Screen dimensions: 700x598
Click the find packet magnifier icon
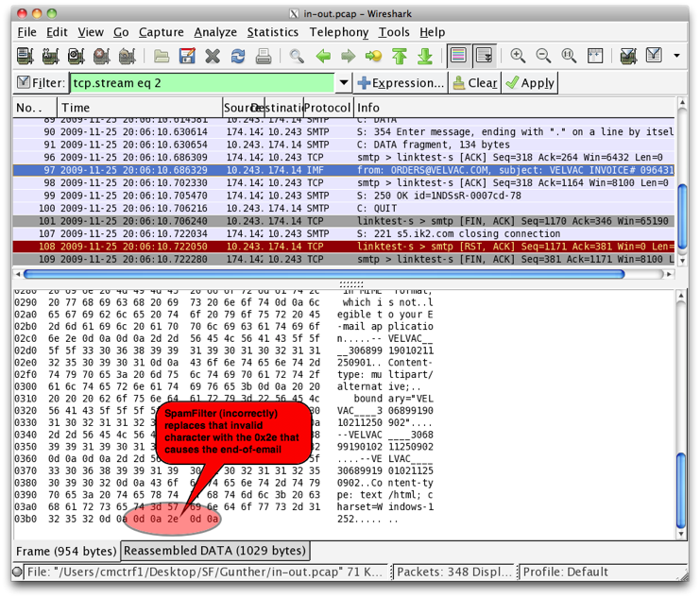(x=297, y=57)
